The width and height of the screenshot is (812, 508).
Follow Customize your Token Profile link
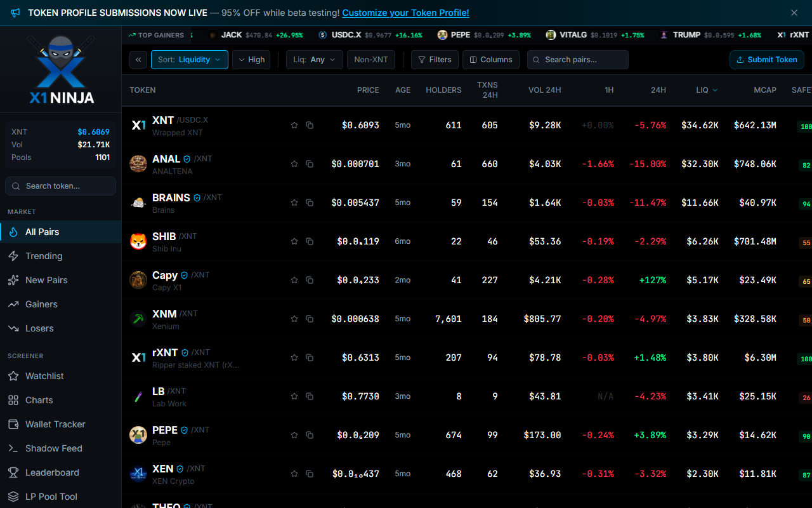tap(405, 13)
